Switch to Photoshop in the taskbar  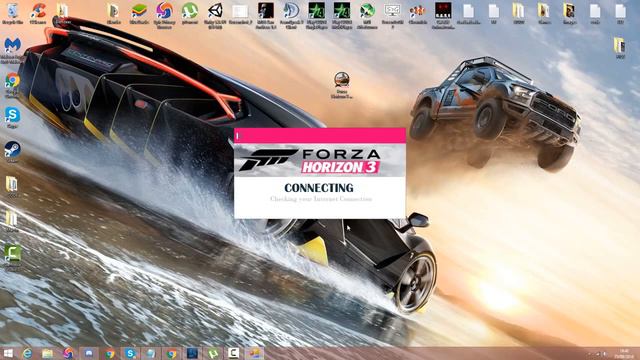pyautogui.click(x=192, y=353)
